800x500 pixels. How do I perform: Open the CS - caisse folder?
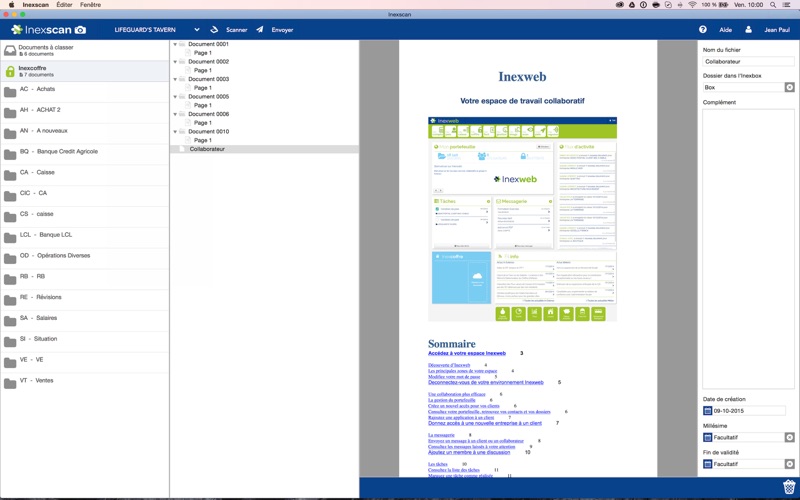coord(85,217)
